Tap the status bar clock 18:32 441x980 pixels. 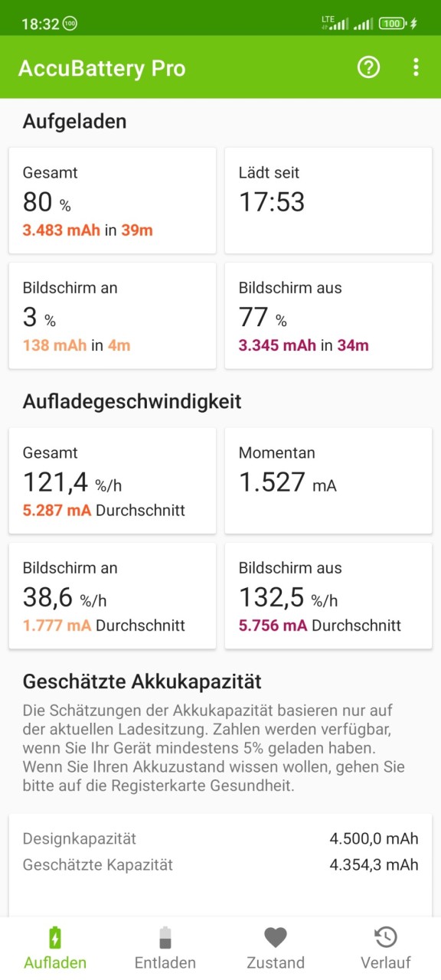pos(40,24)
